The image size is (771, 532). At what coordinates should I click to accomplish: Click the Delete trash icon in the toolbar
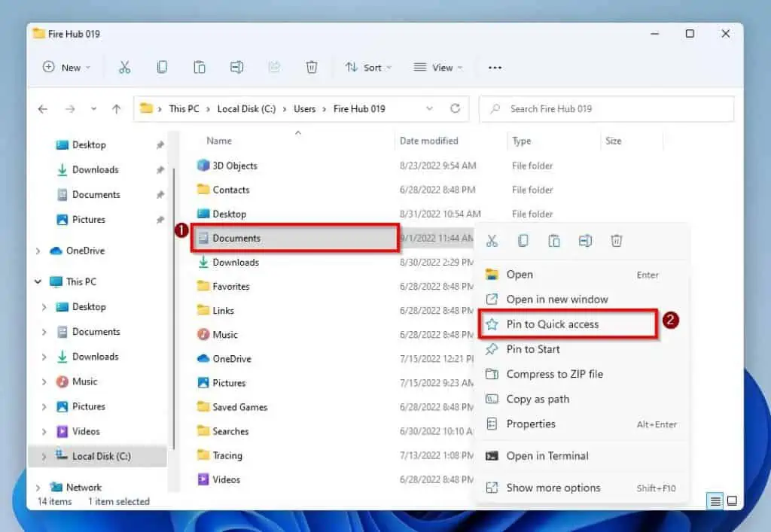click(x=312, y=67)
